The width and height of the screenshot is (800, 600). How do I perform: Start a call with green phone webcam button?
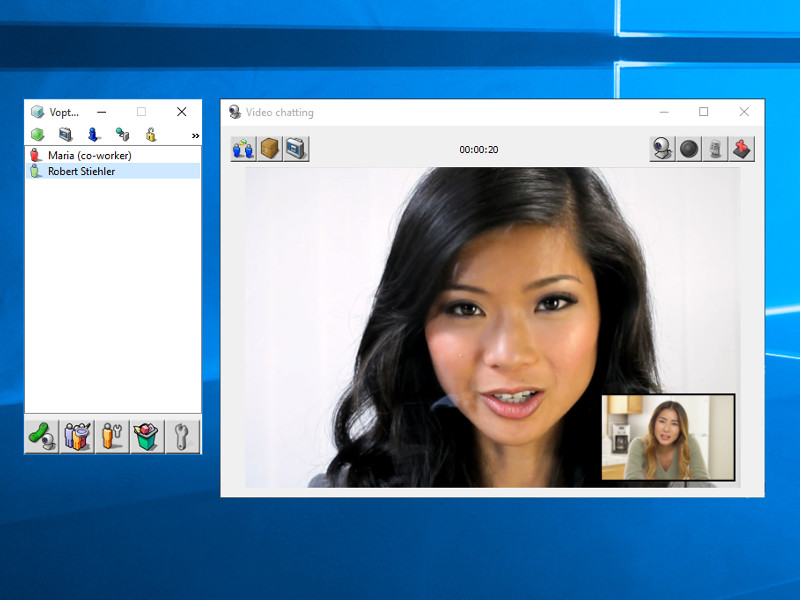coord(42,437)
